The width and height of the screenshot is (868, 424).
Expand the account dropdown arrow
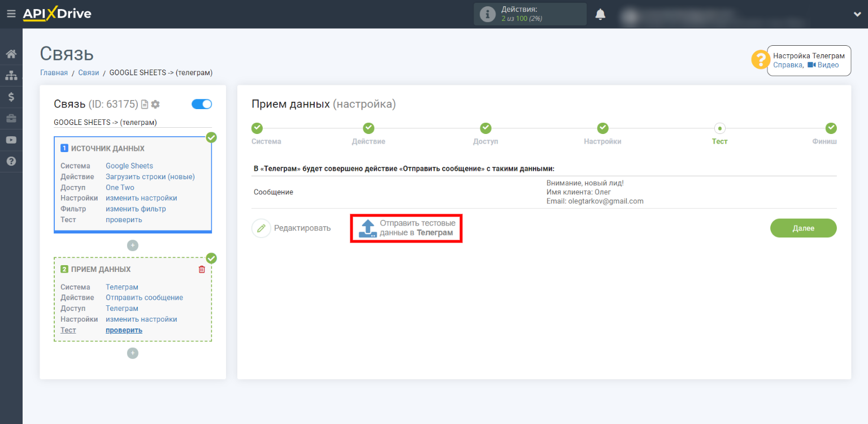click(857, 15)
